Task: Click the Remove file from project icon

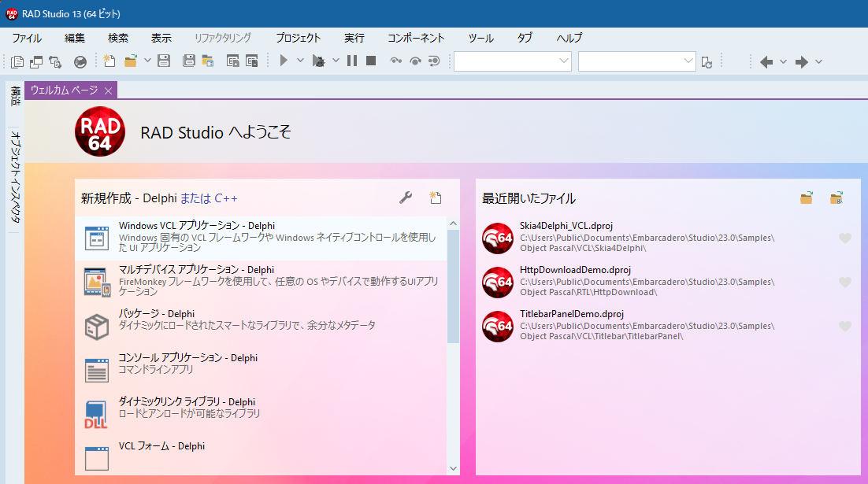Action: [x=252, y=61]
